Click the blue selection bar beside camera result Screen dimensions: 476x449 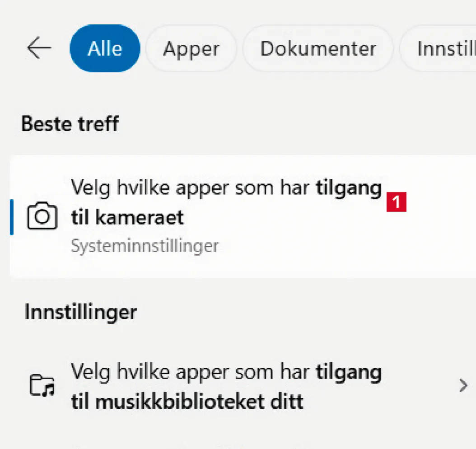pyautogui.click(x=12, y=217)
